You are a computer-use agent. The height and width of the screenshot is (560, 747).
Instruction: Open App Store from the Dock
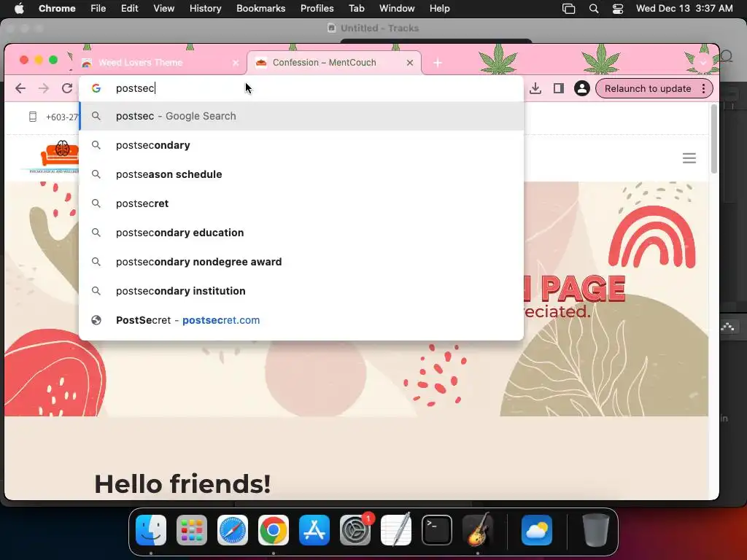pyautogui.click(x=314, y=530)
